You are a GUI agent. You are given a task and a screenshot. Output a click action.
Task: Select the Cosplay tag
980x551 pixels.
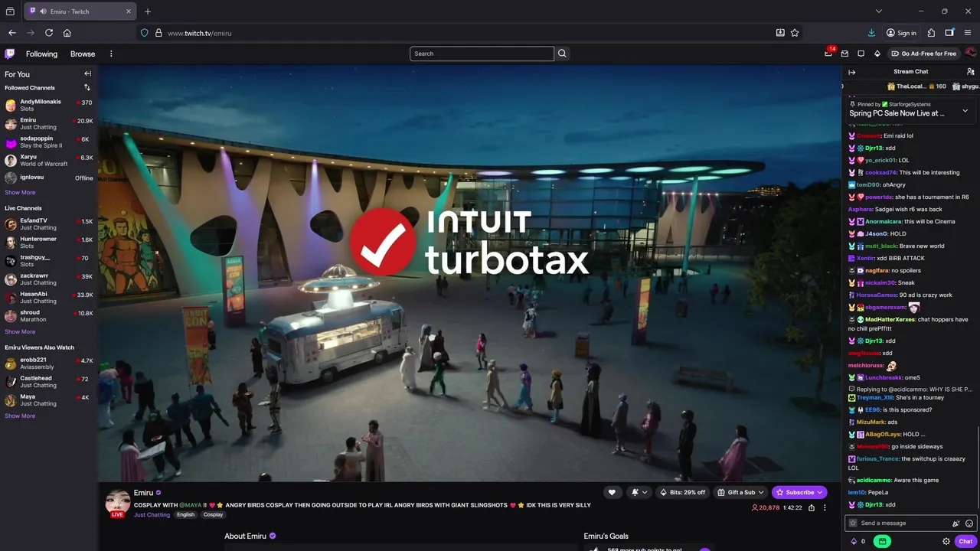tap(213, 515)
